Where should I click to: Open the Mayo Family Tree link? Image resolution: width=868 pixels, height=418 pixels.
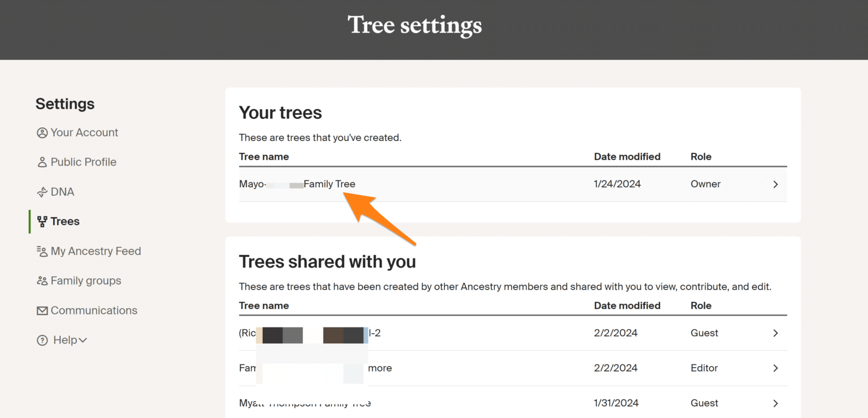click(297, 184)
